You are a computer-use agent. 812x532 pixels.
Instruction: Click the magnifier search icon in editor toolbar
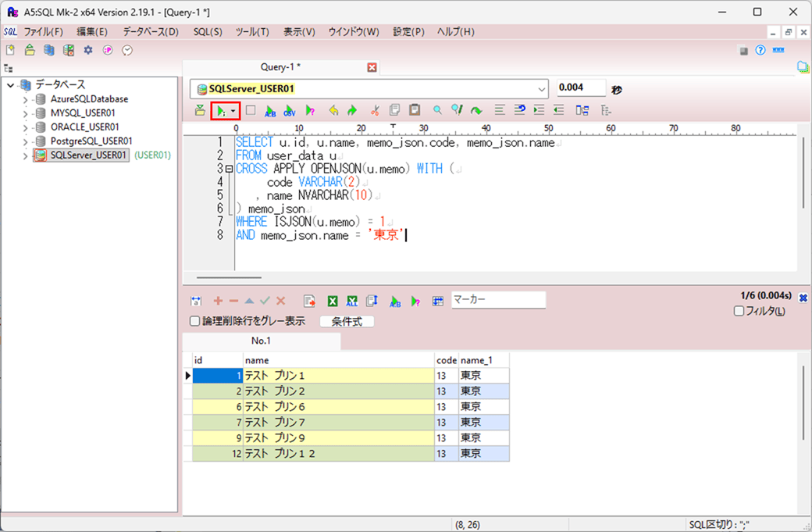pos(437,111)
